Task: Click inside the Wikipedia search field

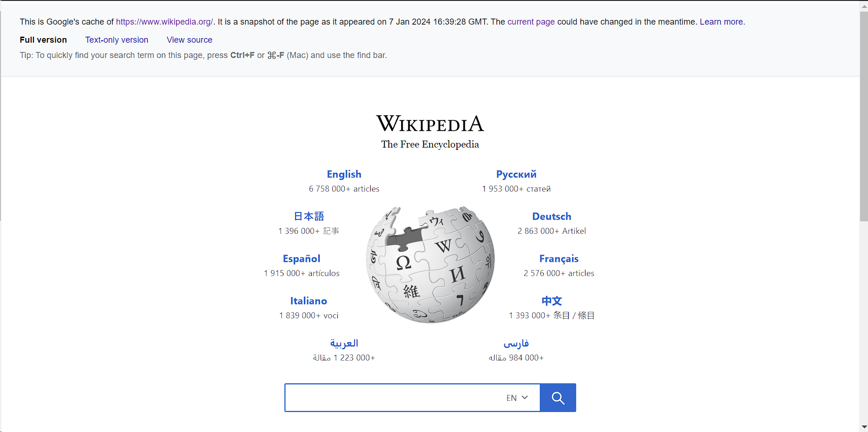Action: point(394,398)
